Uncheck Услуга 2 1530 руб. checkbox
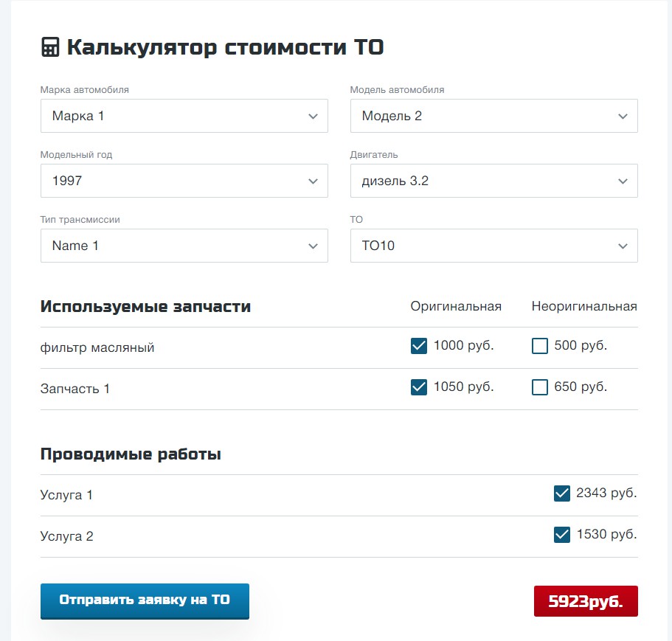The height and width of the screenshot is (641, 672). 562,535
